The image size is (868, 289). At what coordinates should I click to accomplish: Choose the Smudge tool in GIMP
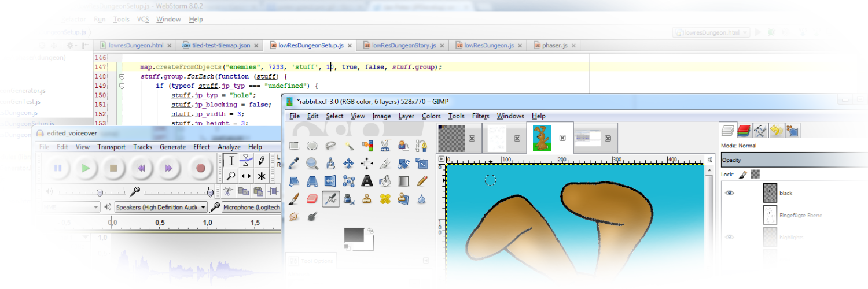tap(294, 217)
